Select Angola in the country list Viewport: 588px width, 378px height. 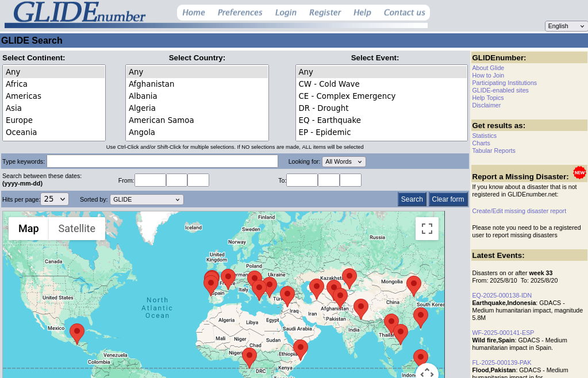click(x=197, y=132)
